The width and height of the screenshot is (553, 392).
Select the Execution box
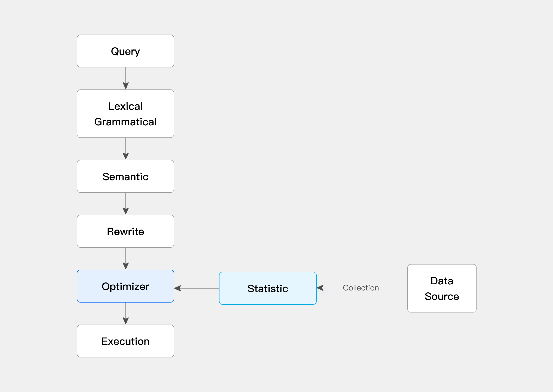pyautogui.click(x=126, y=341)
